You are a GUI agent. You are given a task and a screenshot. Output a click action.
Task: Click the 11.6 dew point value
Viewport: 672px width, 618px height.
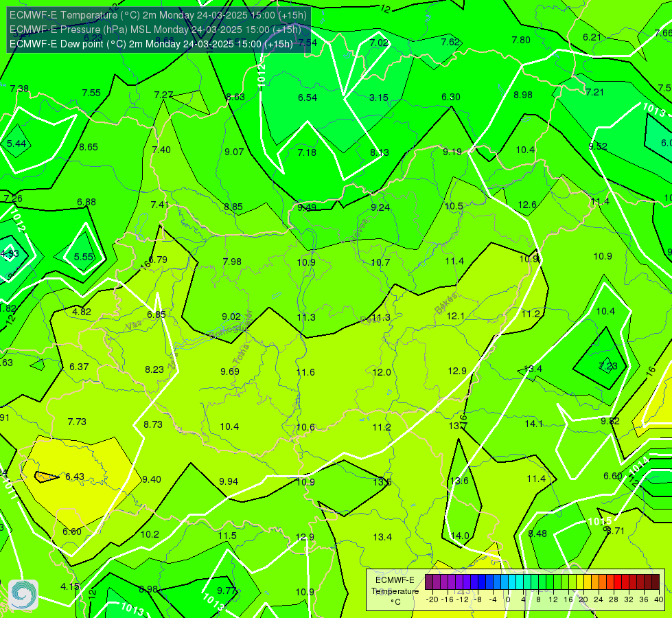point(305,372)
